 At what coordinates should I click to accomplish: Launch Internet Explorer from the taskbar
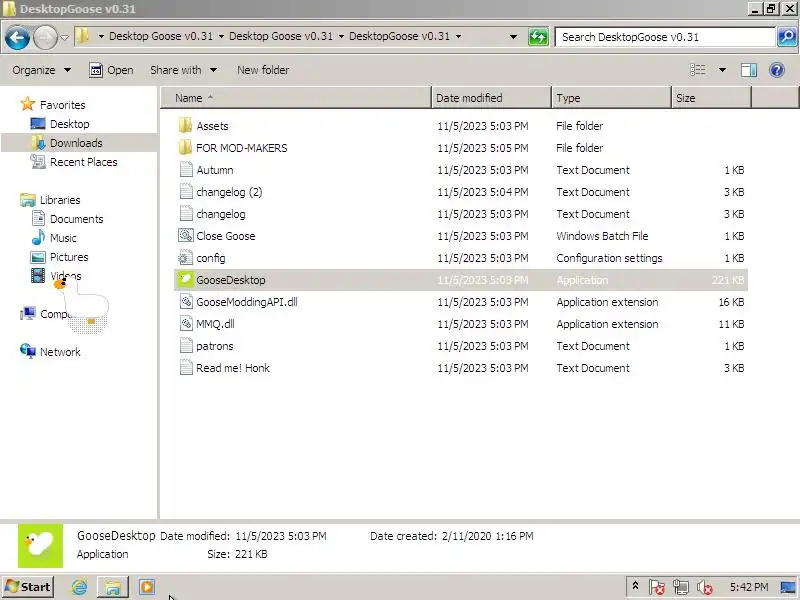[80, 587]
